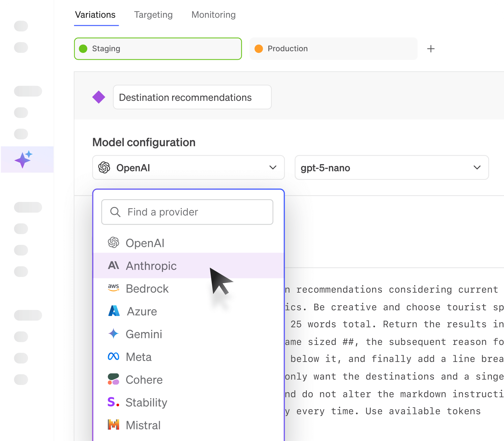Switch to the Variations tab
Viewport: 504px width, 441px height.
[95, 15]
